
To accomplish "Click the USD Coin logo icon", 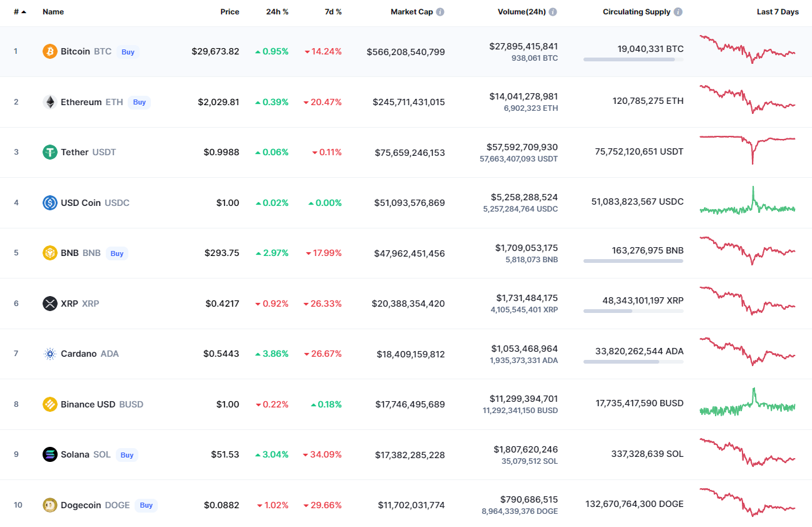I will pyautogui.click(x=50, y=203).
